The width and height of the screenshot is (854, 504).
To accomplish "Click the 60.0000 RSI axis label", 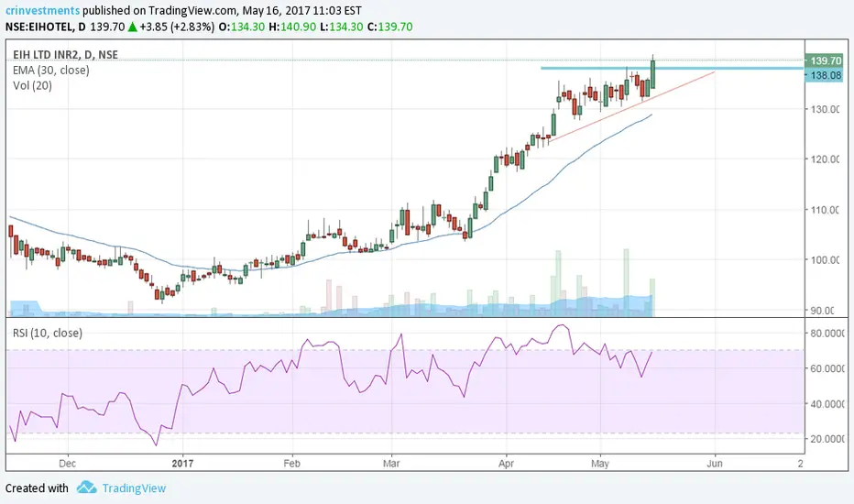I will pyautogui.click(x=827, y=369).
